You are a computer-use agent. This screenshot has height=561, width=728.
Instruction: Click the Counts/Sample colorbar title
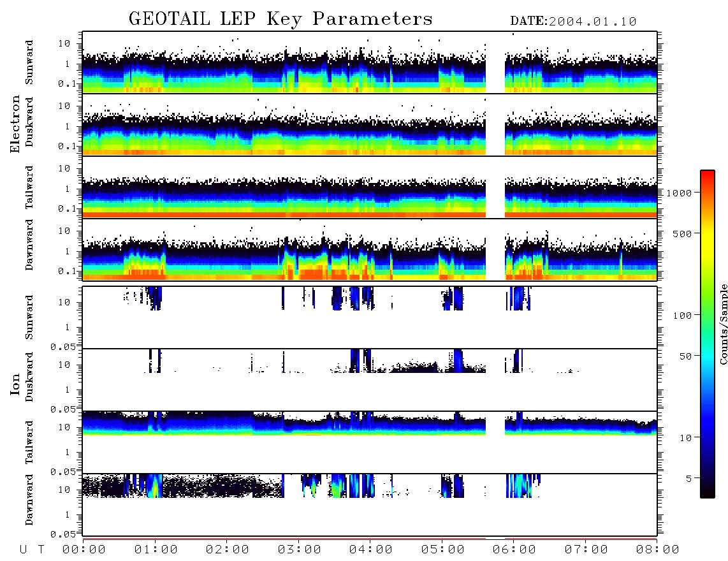724,324
